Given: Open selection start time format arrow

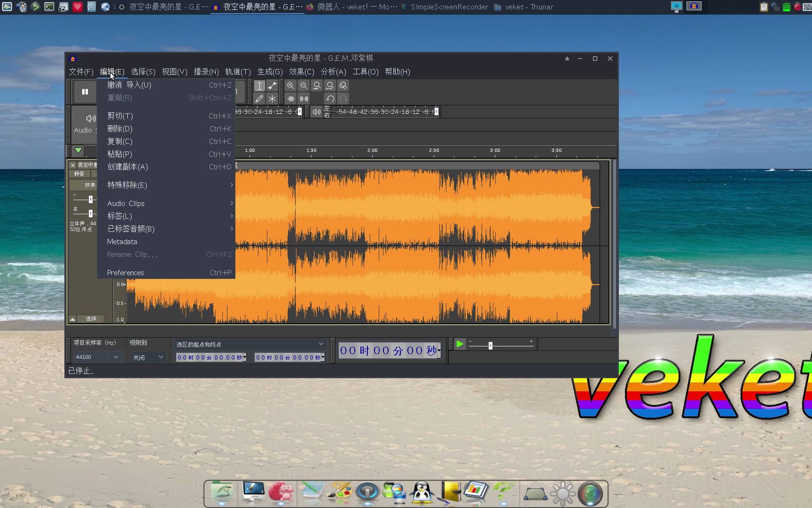Looking at the screenshot, I should click(x=244, y=358).
